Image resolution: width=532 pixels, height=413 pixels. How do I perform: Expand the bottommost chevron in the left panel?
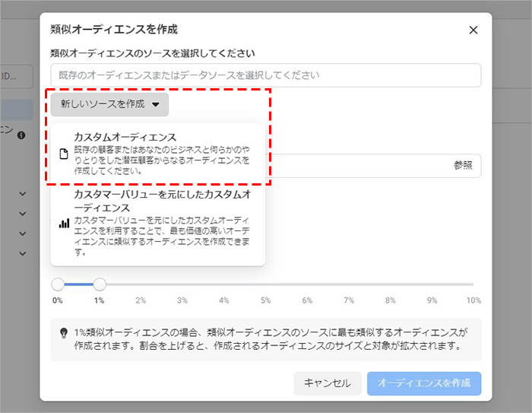[22, 253]
